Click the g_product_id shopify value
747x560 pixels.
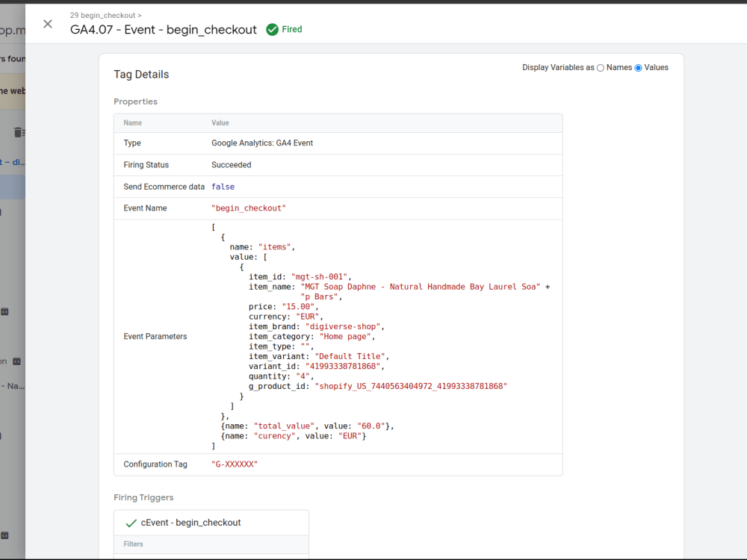(411, 386)
